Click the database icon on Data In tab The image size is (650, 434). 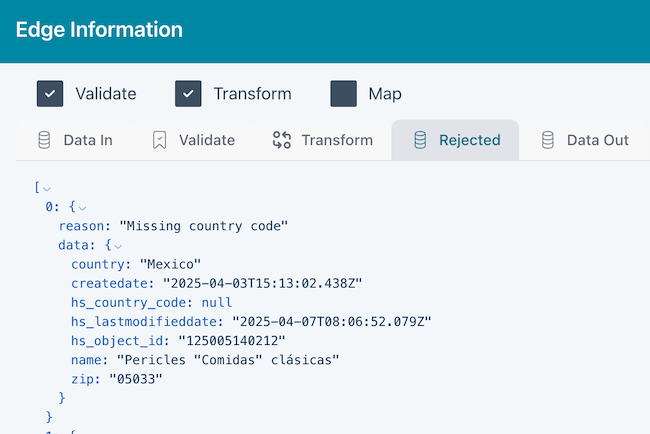click(x=44, y=140)
